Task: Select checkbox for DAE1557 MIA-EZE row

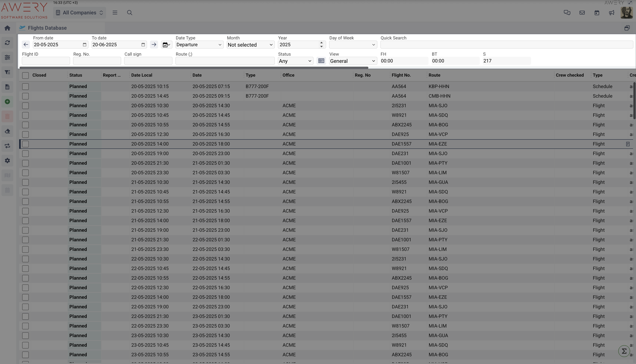Action: 25,144
